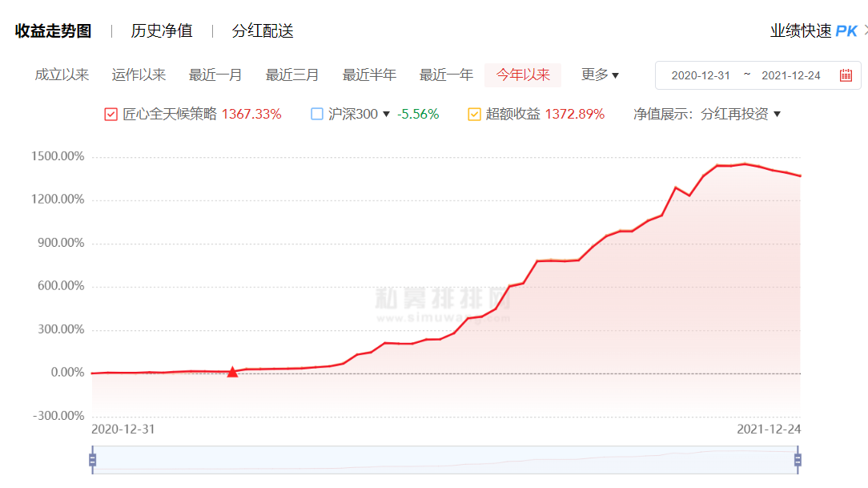Select the 成立以来 time range
This screenshot has height=488, width=868.
click(62, 75)
